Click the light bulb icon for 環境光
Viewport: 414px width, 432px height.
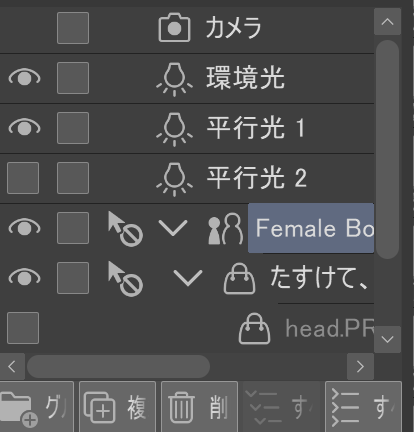(174, 79)
